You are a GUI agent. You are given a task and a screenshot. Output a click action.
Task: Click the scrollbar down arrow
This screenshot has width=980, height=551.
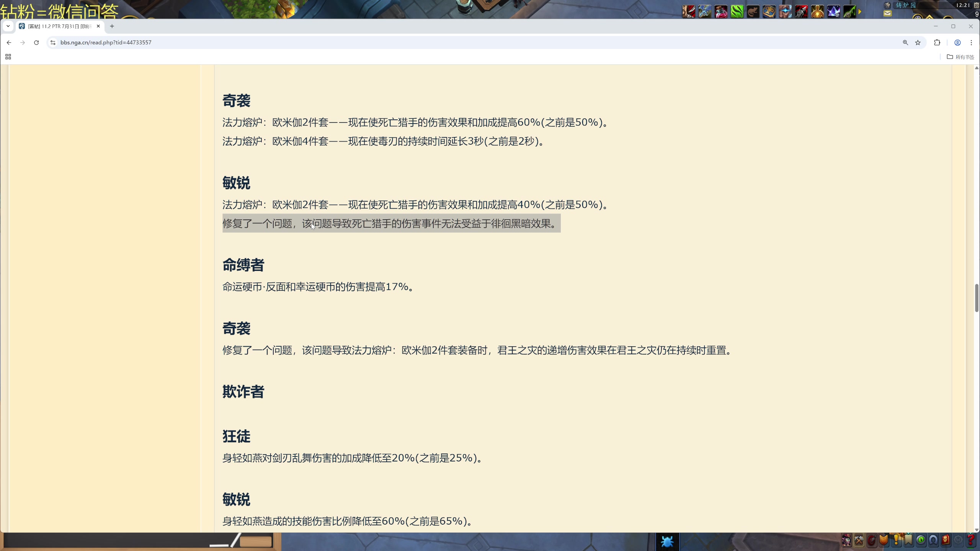pos(977,530)
